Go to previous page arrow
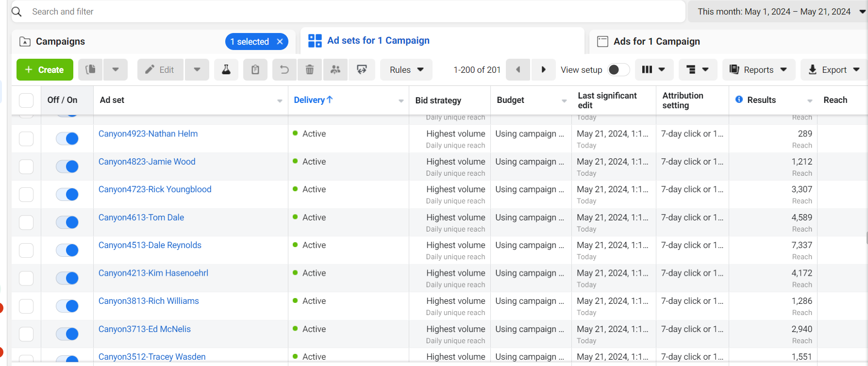This screenshot has height=366, width=868. pos(518,70)
